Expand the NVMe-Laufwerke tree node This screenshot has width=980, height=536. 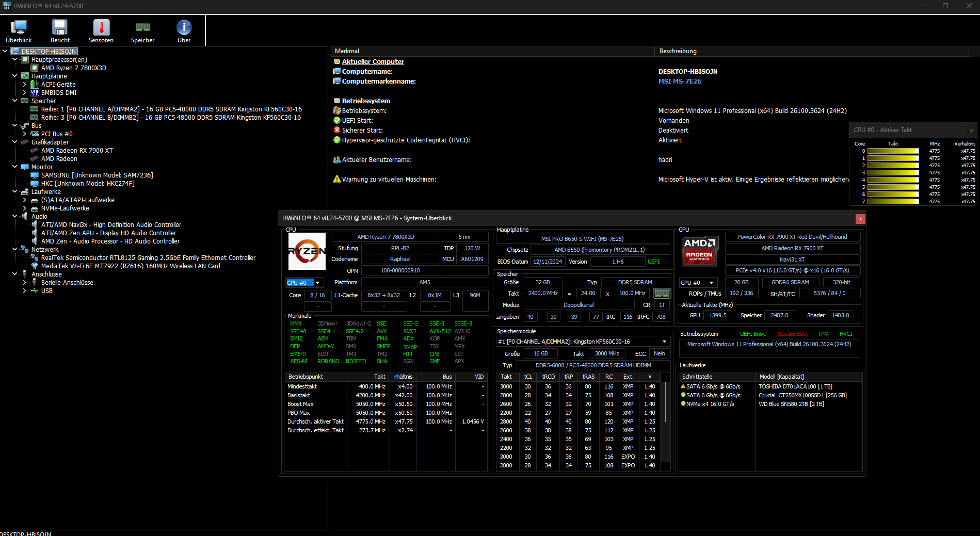[24, 208]
